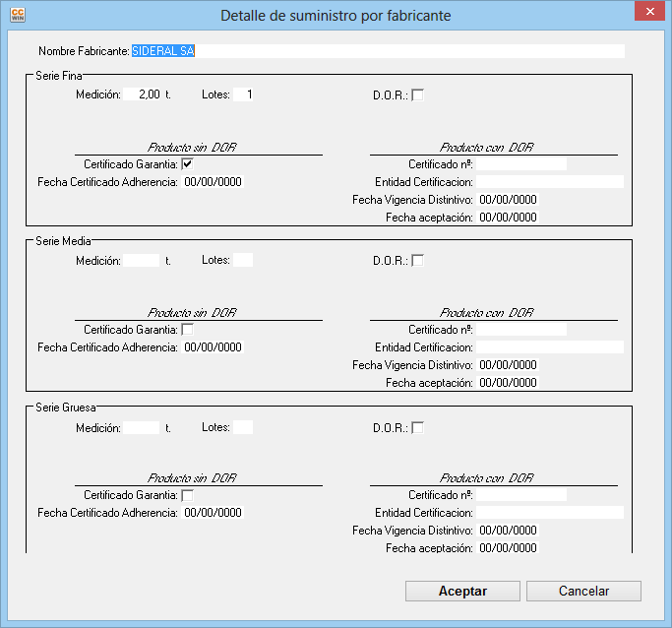Edit Fecha Certificado Adherencia in Serie Fina

(213, 182)
